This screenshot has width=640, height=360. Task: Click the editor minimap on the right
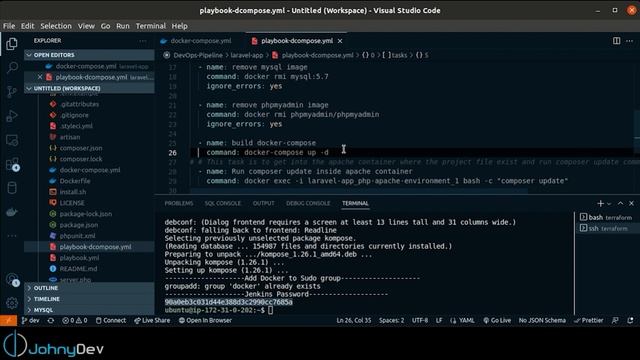click(637, 127)
